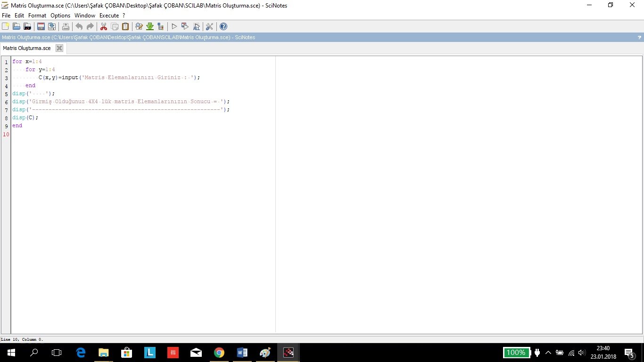Click the final 'end' on line 9

(x=17, y=126)
